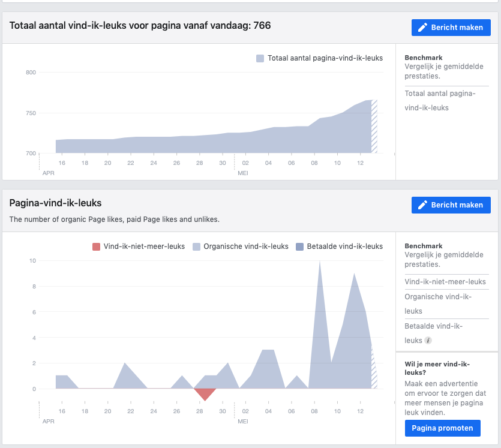Image resolution: width=501 pixels, height=448 pixels.
Task: Click info icon next to Betaalde vind-ik-leuks
Action: (x=428, y=341)
